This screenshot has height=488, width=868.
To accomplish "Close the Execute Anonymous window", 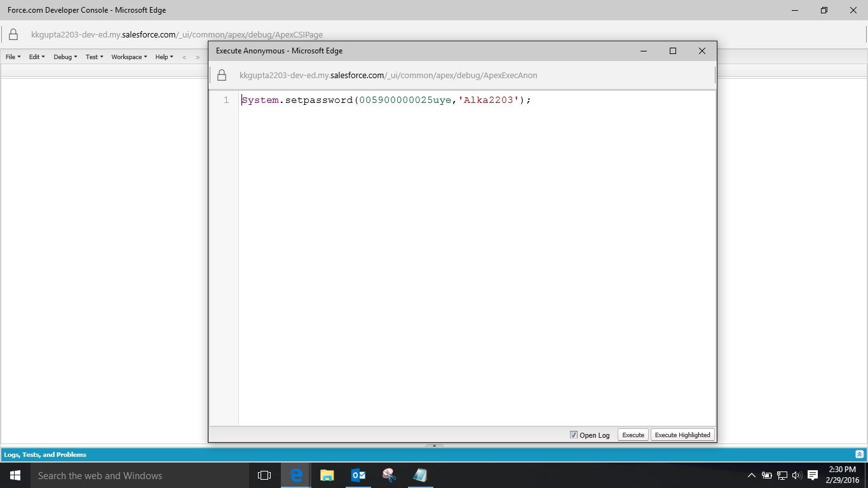I will pyautogui.click(x=702, y=51).
